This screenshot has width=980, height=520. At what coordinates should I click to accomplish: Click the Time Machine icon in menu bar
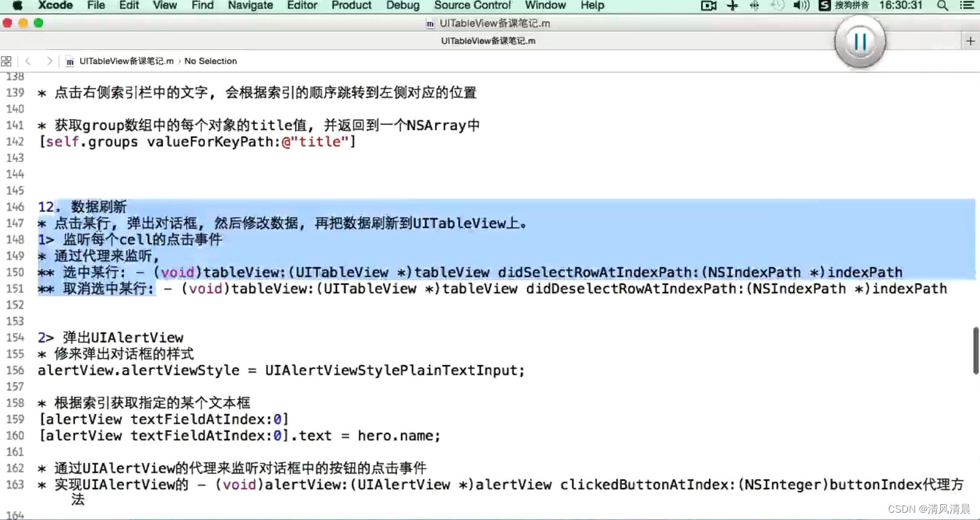click(x=777, y=5)
